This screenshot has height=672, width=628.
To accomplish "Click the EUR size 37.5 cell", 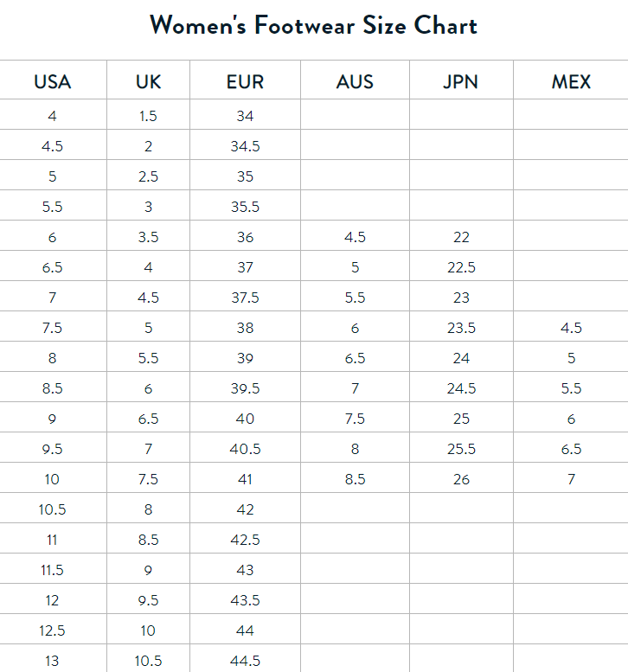I will pos(245,298).
